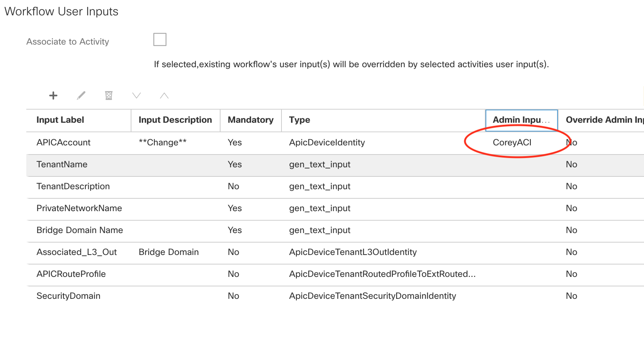Sort by Mandatory column header
Screen dimensions: 644x339
pyautogui.click(x=250, y=120)
